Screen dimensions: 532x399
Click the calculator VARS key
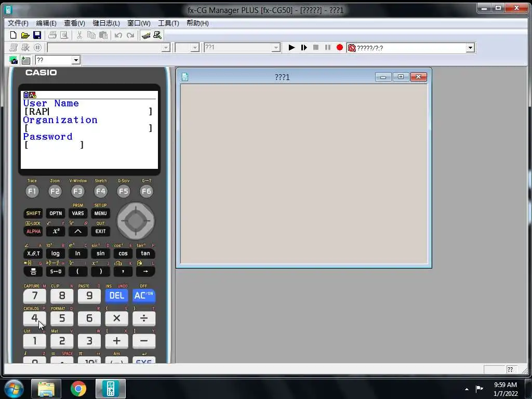pos(78,214)
